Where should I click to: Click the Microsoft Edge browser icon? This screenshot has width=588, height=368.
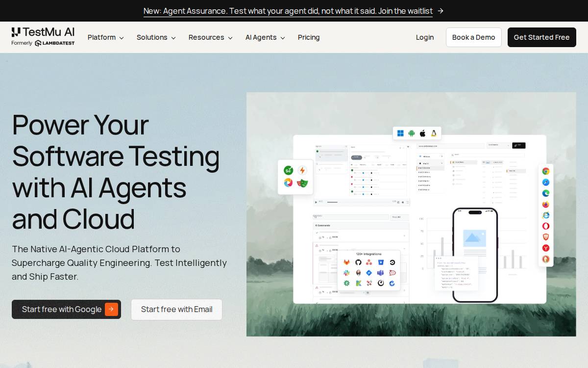coord(545,193)
